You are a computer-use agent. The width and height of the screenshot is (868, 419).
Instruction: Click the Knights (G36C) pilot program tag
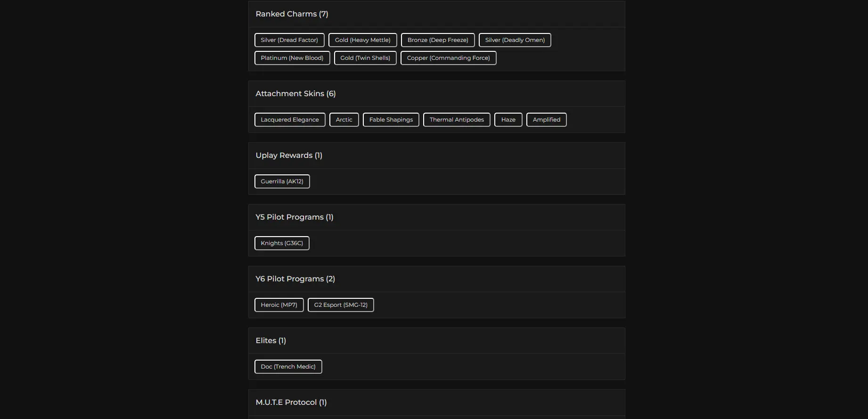[282, 243]
